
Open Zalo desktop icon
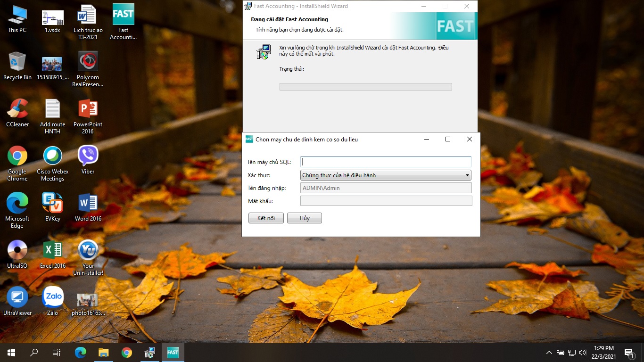coord(52,297)
